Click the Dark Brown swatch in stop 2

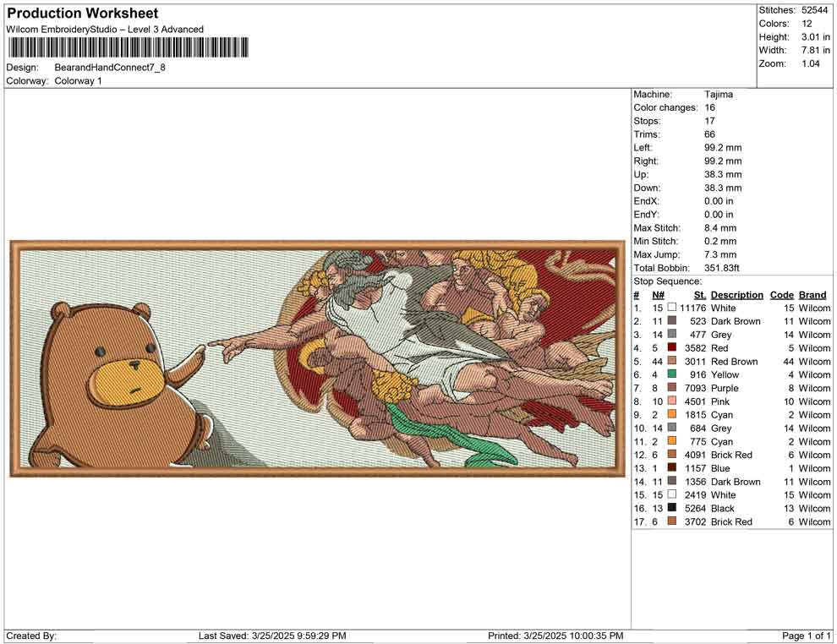(x=671, y=320)
